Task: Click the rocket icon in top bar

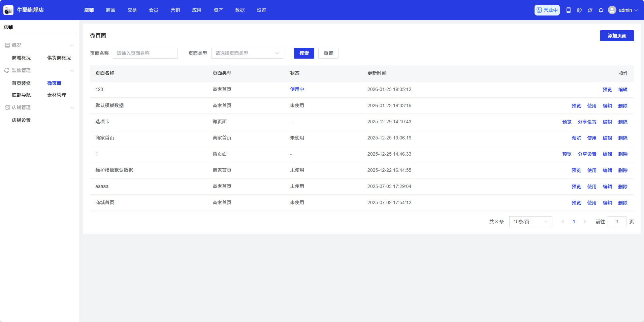Action: pos(590,10)
